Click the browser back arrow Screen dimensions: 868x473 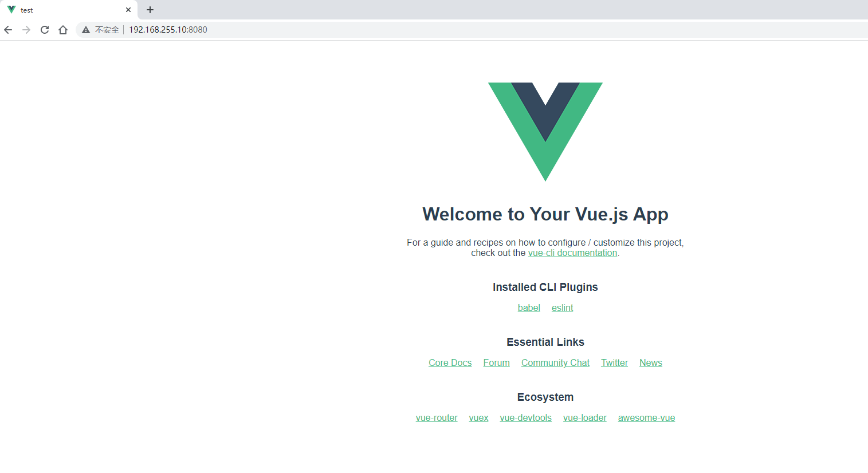click(x=8, y=30)
